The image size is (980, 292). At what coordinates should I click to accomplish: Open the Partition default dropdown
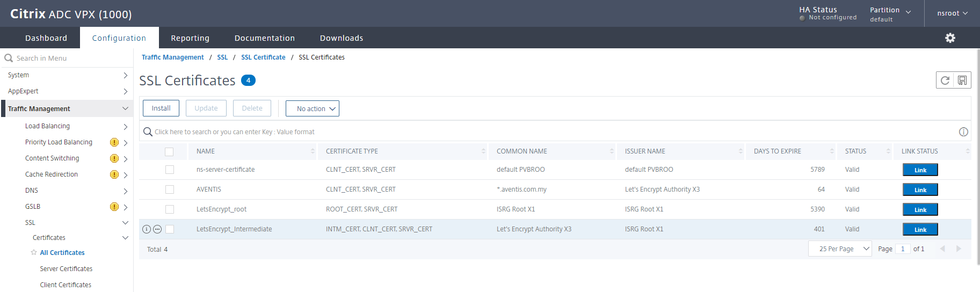tap(890, 14)
